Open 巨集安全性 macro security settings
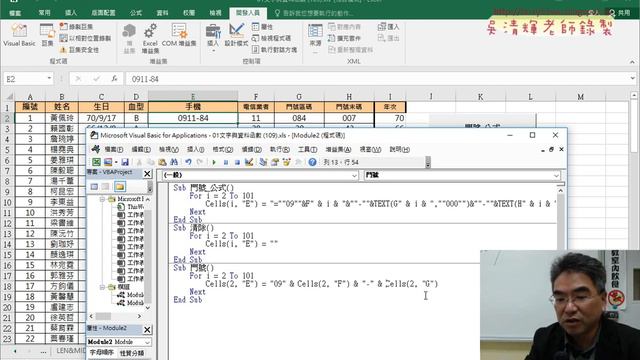 (x=80, y=49)
